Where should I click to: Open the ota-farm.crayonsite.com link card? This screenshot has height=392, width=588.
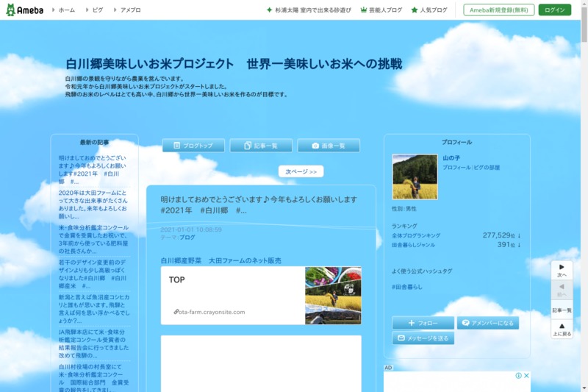(x=261, y=295)
